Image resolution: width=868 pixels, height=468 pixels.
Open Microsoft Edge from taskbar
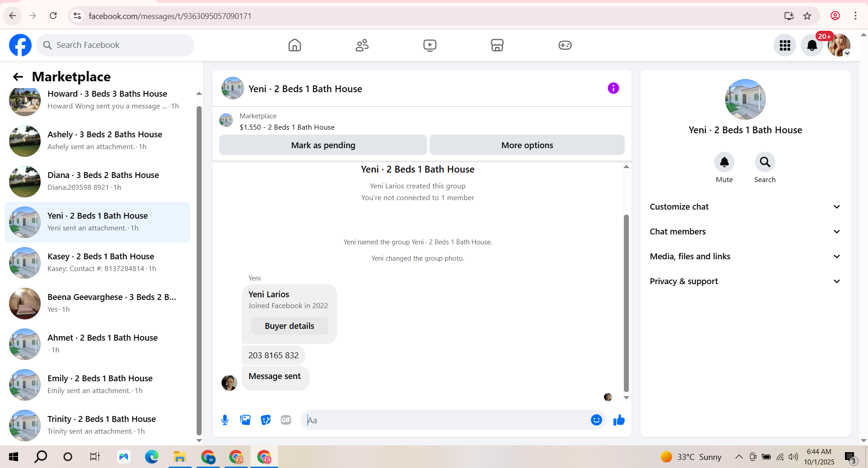152,457
